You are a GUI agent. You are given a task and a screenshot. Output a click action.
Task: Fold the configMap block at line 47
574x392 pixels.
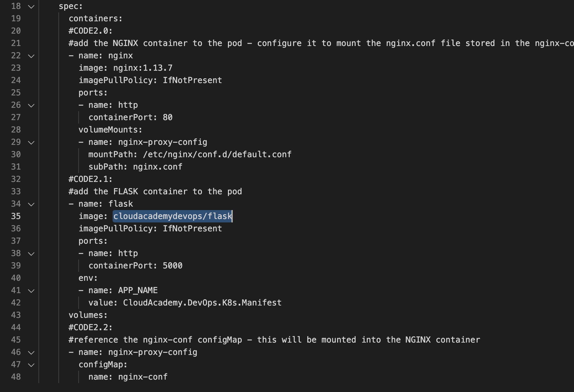(x=31, y=365)
